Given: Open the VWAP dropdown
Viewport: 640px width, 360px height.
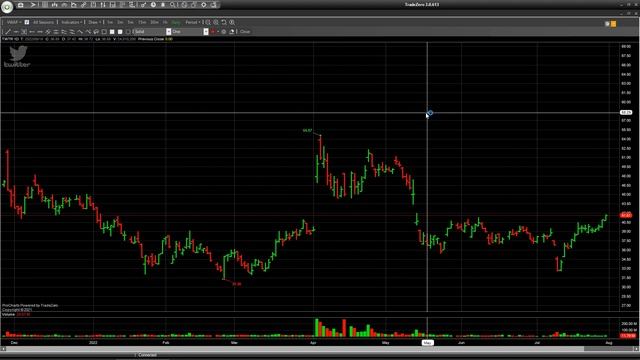Looking at the screenshot, I should 13,22.
